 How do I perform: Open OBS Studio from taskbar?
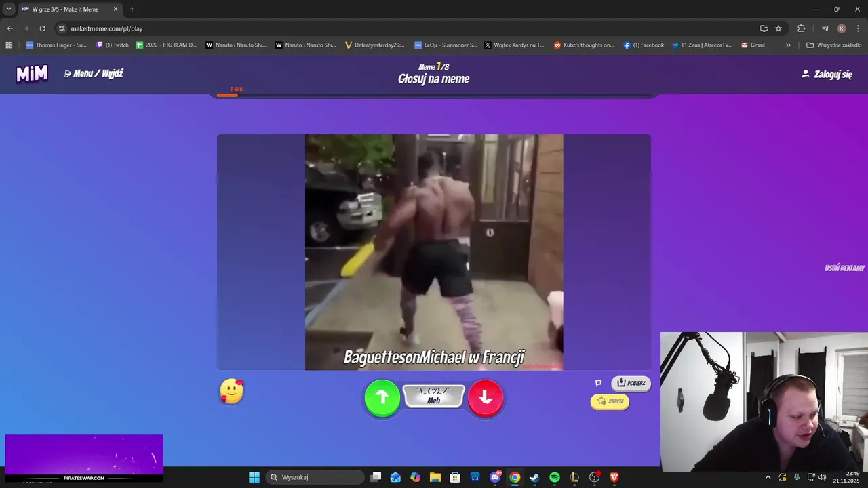click(x=595, y=477)
